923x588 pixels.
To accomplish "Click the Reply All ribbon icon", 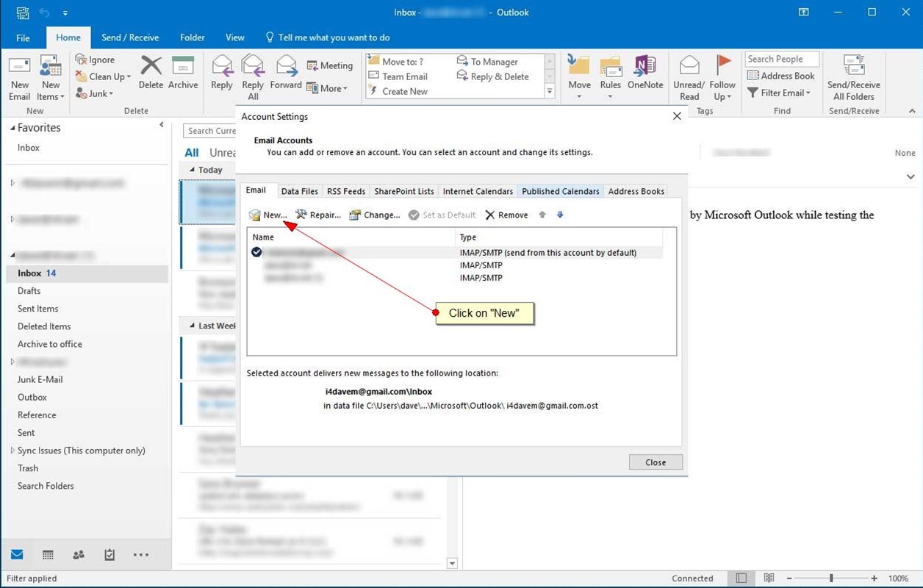I will click(253, 78).
